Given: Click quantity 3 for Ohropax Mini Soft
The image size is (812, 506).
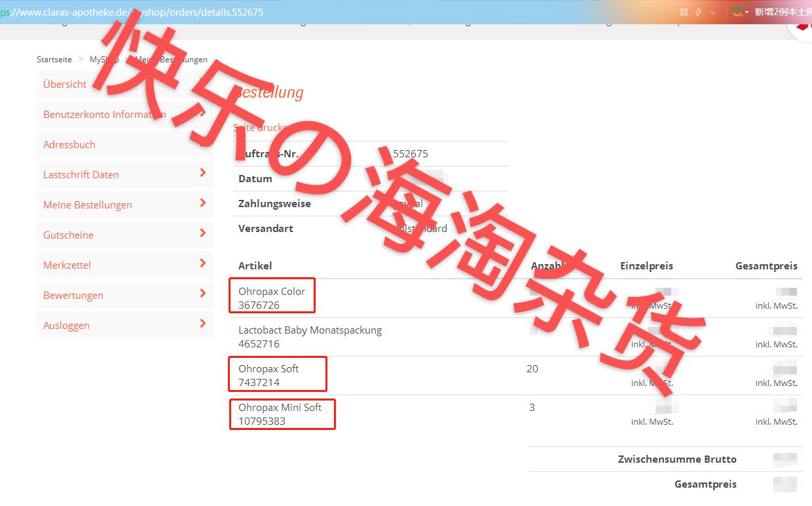Looking at the screenshot, I should tap(532, 407).
